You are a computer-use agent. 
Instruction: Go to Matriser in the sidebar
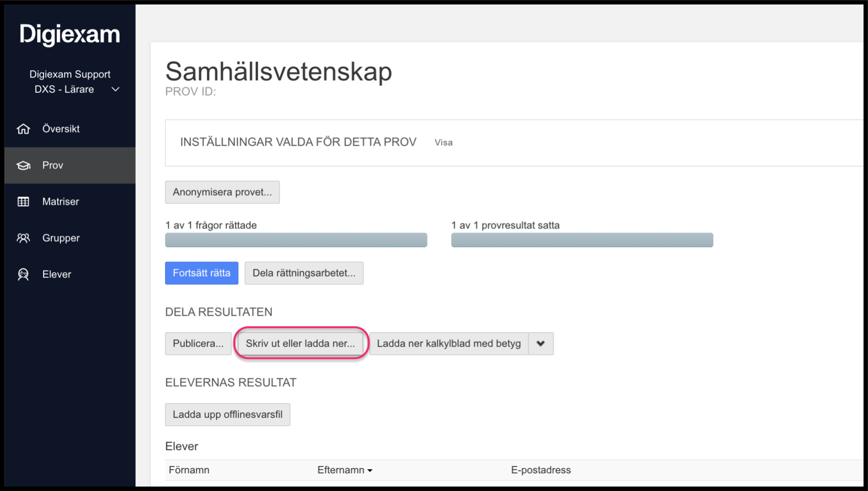70,201
